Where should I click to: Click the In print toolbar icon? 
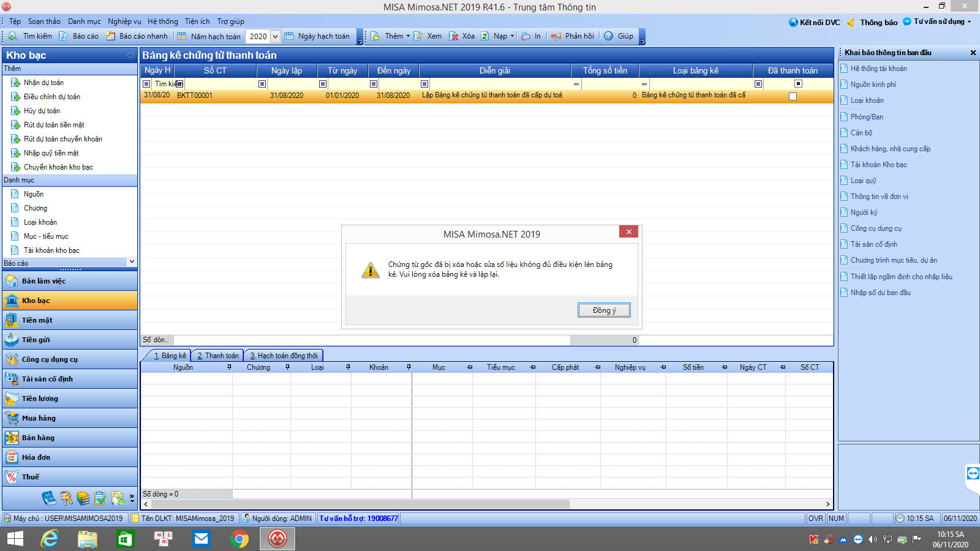click(526, 36)
